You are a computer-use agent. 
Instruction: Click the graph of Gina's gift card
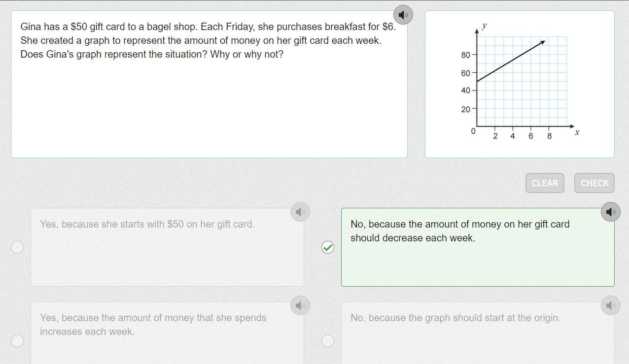pos(520,84)
